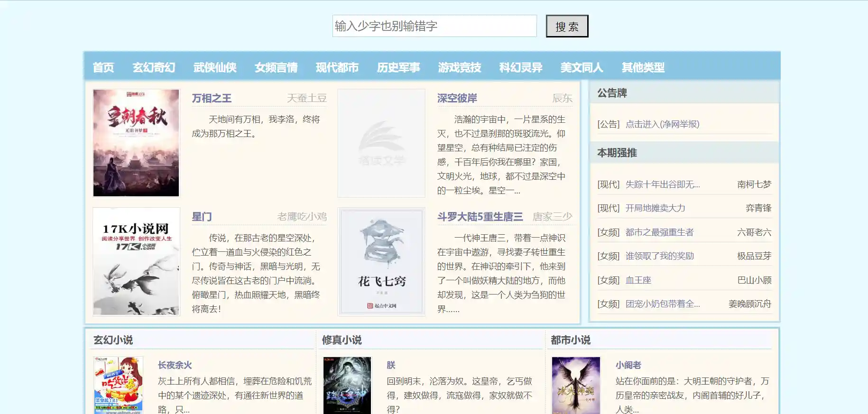Click author name 唐家三少

point(553,217)
